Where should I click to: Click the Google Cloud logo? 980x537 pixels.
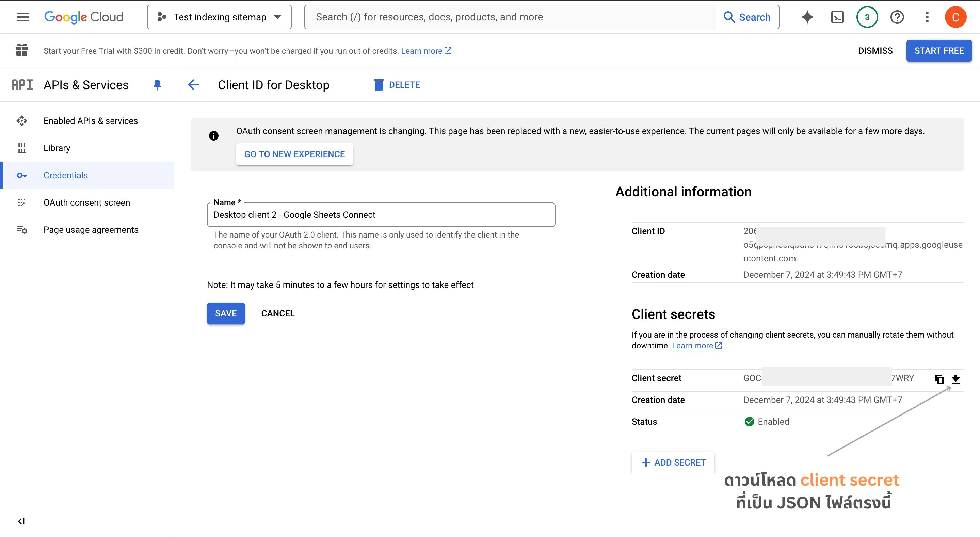pyautogui.click(x=84, y=17)
